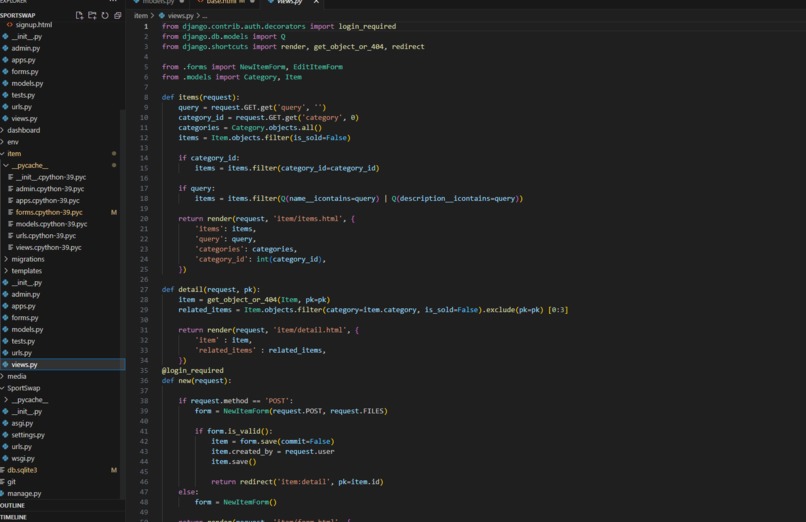Click 'EditItemForm' in the forms import

click(318, 67)
